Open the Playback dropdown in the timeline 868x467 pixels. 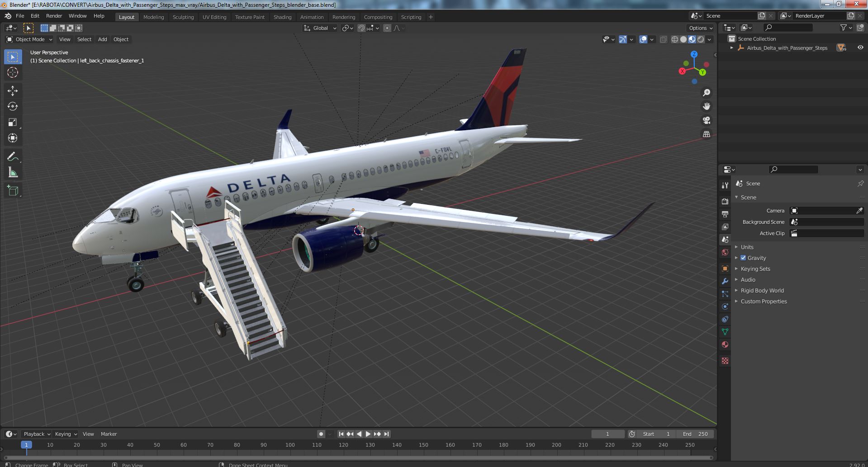[37, 434]
